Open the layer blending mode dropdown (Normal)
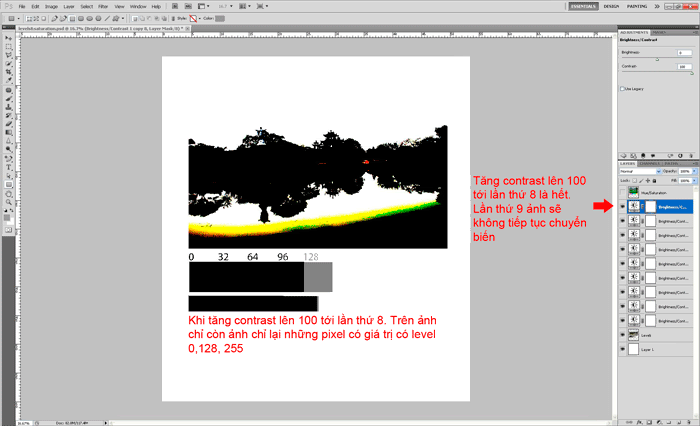The width and height of the screenshot is (700, 426). point(636,171)
